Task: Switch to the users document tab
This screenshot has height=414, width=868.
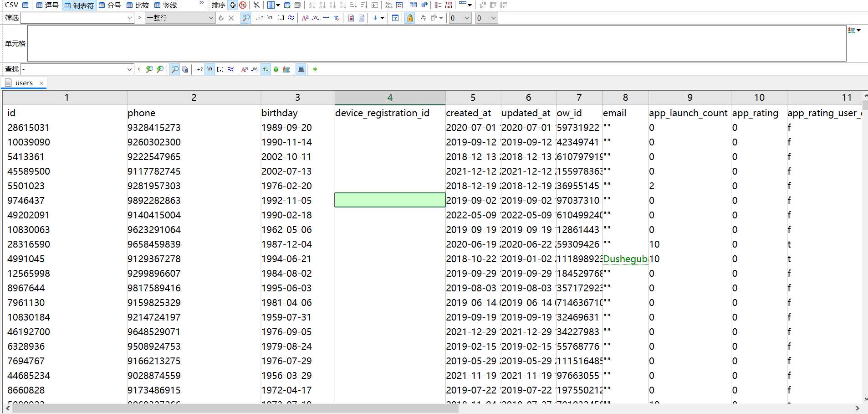Action: (x=24, y=83)
